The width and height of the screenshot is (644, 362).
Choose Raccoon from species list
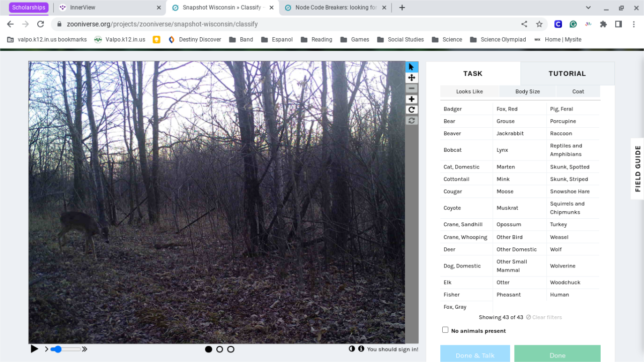[573, 133]
